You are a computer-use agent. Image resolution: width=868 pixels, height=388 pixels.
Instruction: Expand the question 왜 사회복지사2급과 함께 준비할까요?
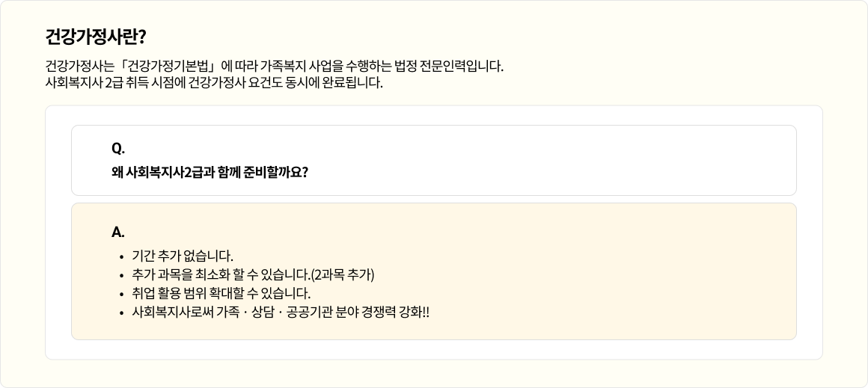(x=210, y=172)
